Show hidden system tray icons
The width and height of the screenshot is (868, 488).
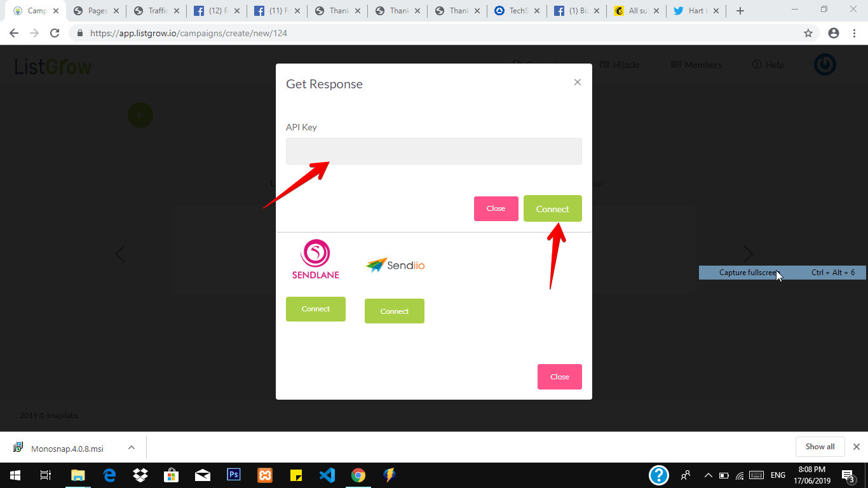pyautogui.click(x=709, y=475)
